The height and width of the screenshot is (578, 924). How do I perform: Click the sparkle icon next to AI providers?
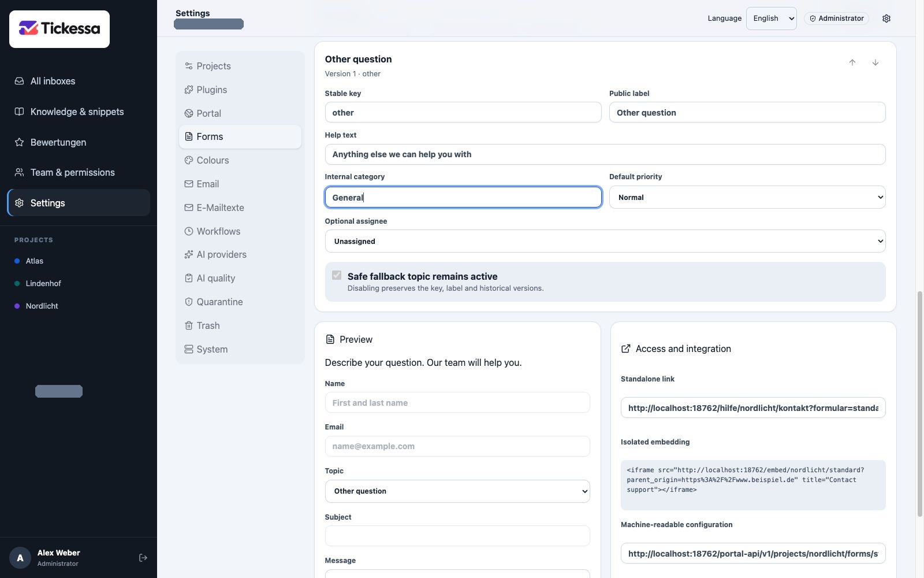pyautogui.click(x=189, y=254)
